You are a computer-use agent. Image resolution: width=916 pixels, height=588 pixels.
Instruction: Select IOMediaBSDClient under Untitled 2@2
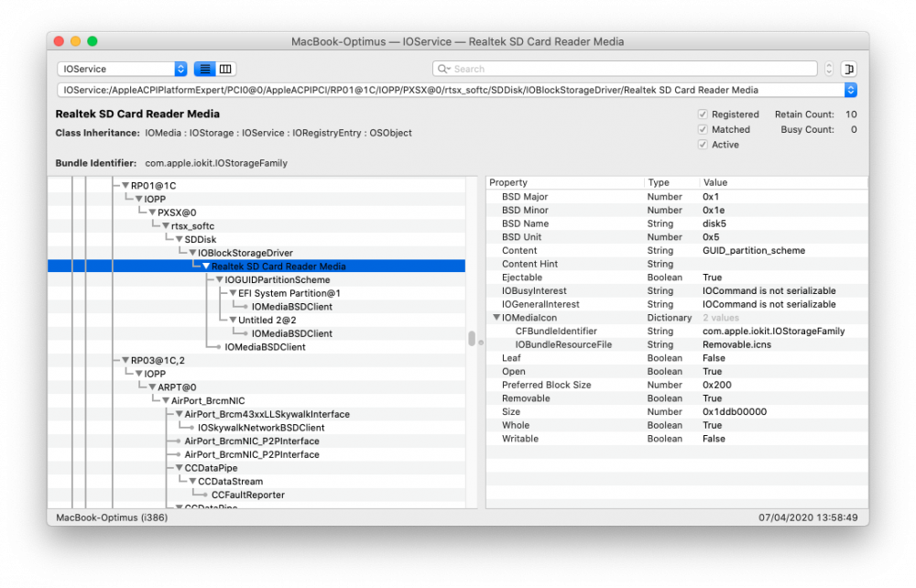256,333
